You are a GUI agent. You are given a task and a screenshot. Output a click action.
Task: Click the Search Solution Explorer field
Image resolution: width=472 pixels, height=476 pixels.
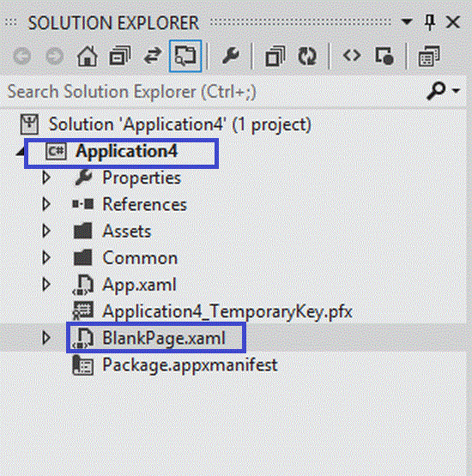coord(213,92)
